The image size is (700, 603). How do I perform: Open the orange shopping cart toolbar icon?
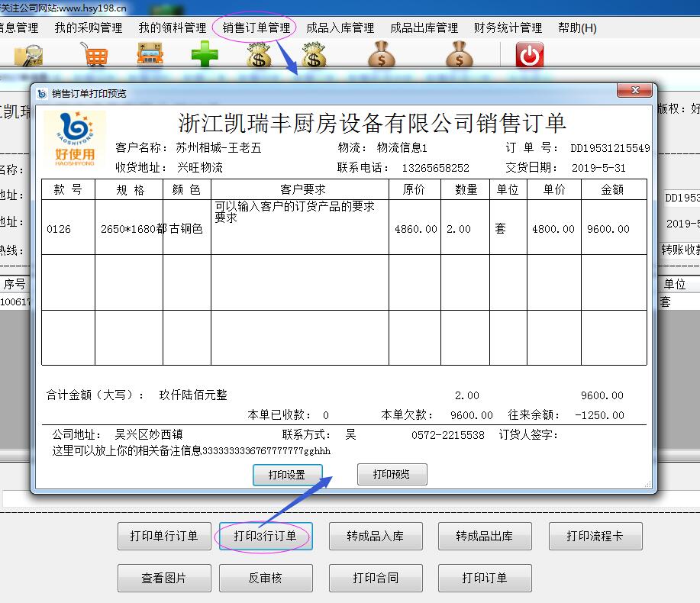[x=94, y=54]
